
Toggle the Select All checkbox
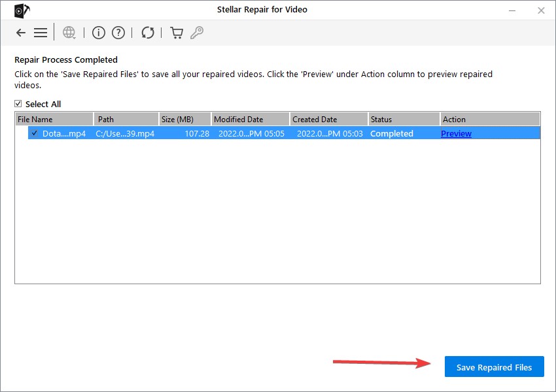18,103
